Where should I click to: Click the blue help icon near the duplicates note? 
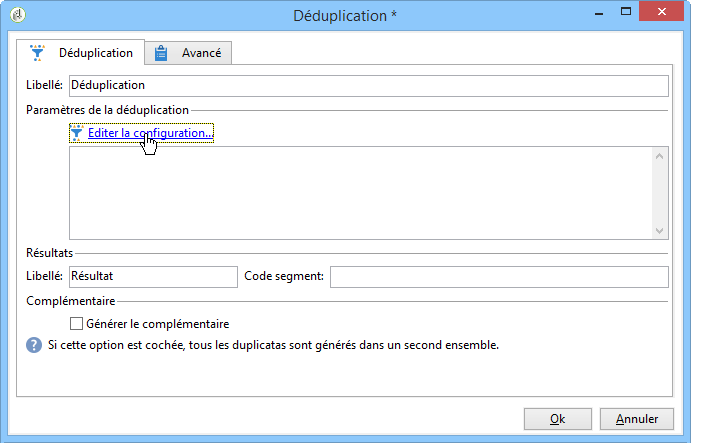pyautogui.click(x=32, y=345)
